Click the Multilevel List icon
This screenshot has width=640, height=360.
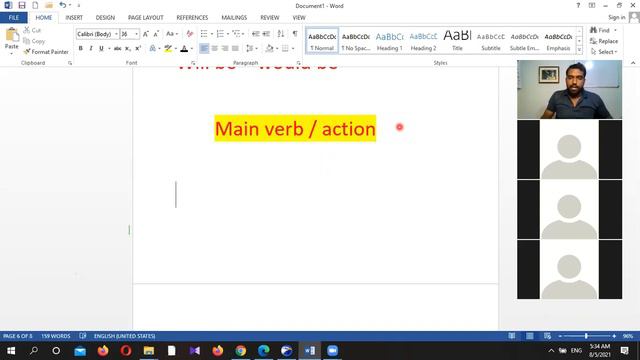click(x=236, y=33)
